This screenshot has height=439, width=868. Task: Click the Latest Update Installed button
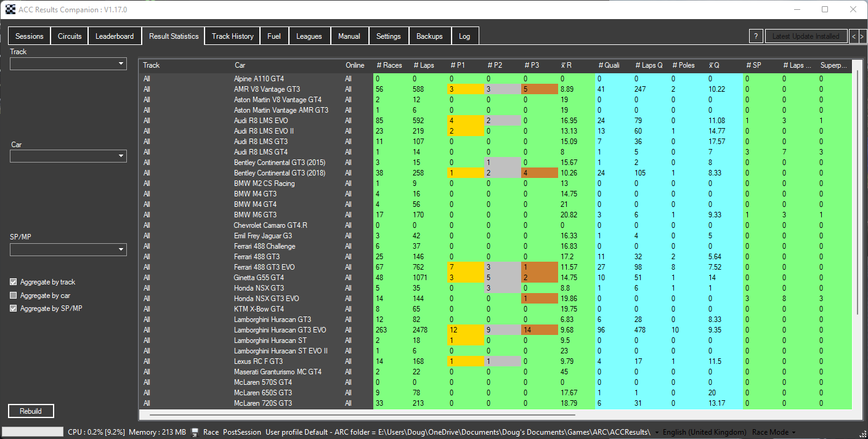[x=806, y=36]
